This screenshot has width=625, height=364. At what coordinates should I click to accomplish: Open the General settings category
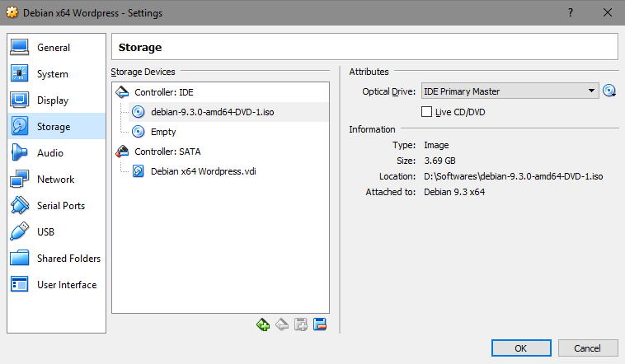(56, 48)
